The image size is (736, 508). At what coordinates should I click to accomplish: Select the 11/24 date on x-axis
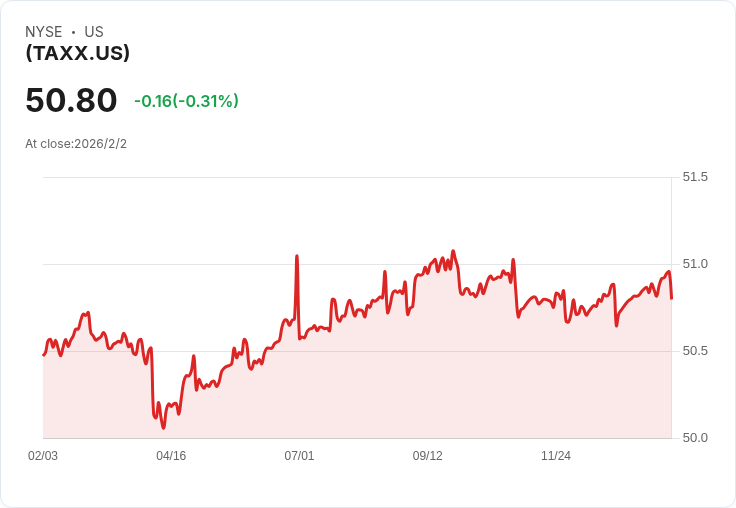[x=556, y=456]
